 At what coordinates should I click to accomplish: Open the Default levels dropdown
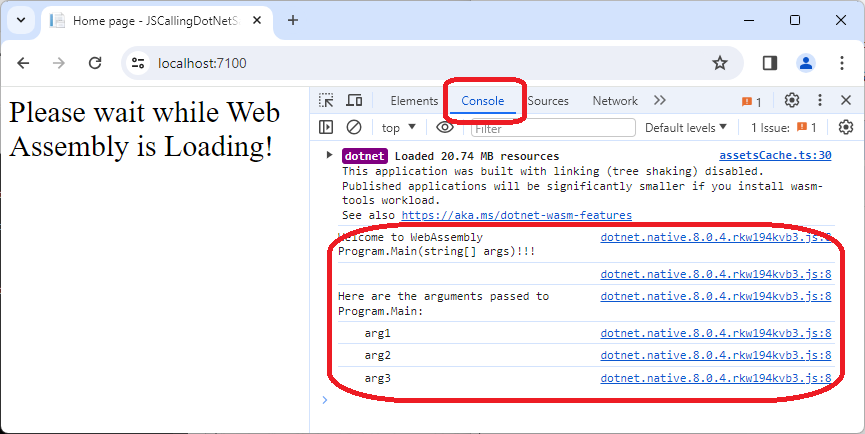[686, 128]
